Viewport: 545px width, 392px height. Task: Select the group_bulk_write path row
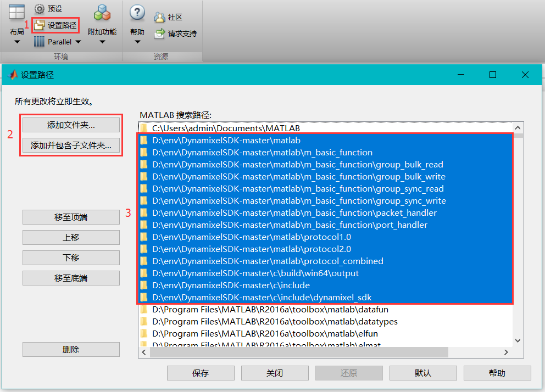[325, 176]
